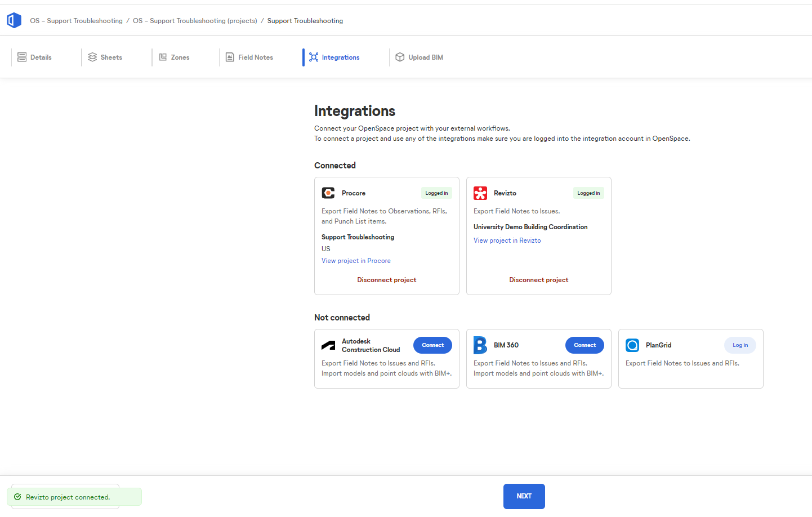812x517 pixels.
Task: Switch to the Upload BIM tab
Action: pos(419,57)
